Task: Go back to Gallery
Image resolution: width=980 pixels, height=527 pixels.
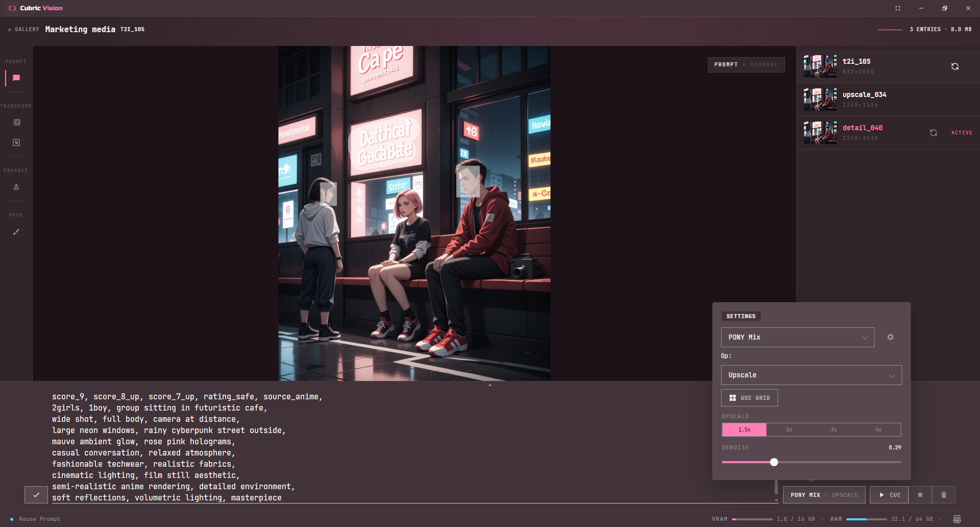Action: click(23, 30)
